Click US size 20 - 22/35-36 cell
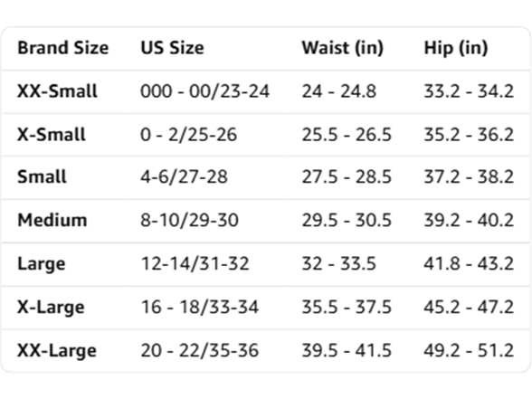 click(x=200, y=350)
